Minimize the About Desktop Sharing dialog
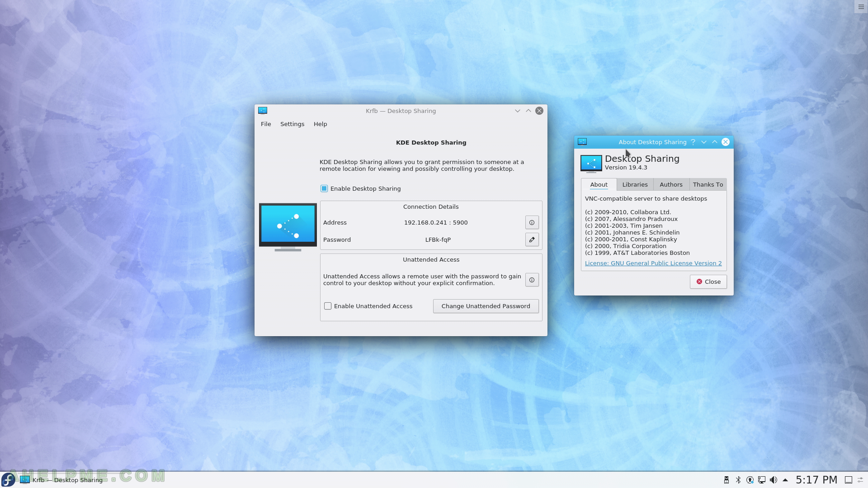868x488 pixels. coord(704,142)
